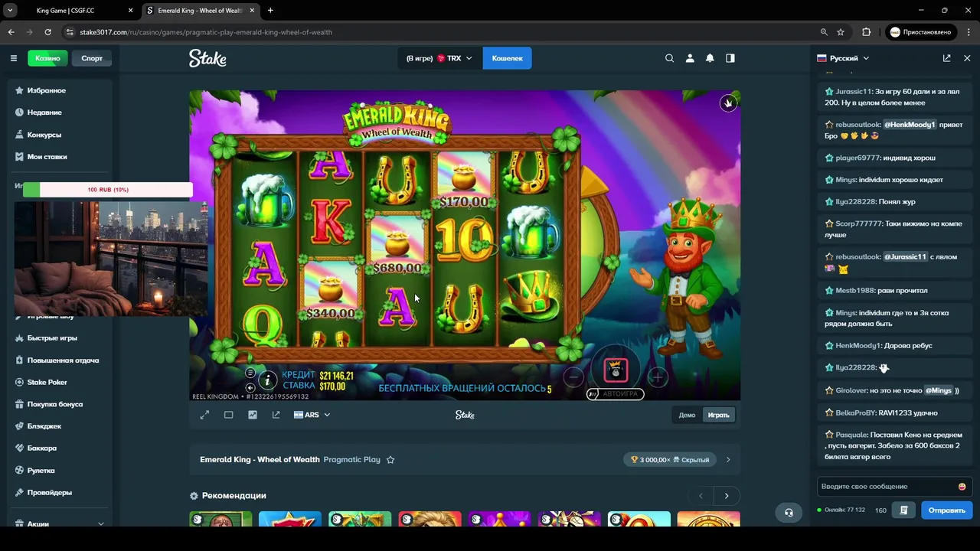Add Emerald King to favorites with the star
Viewport: 980px width, 551px height.
pos(390,460)
